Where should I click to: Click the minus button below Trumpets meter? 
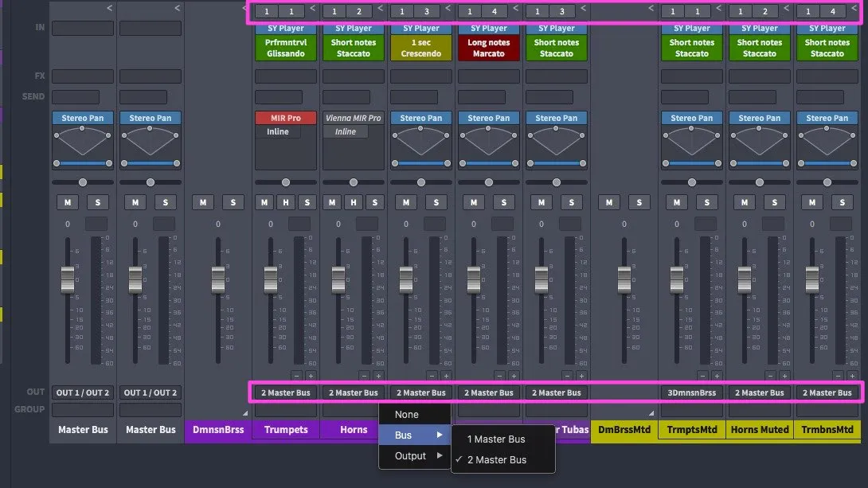[297, 376]
